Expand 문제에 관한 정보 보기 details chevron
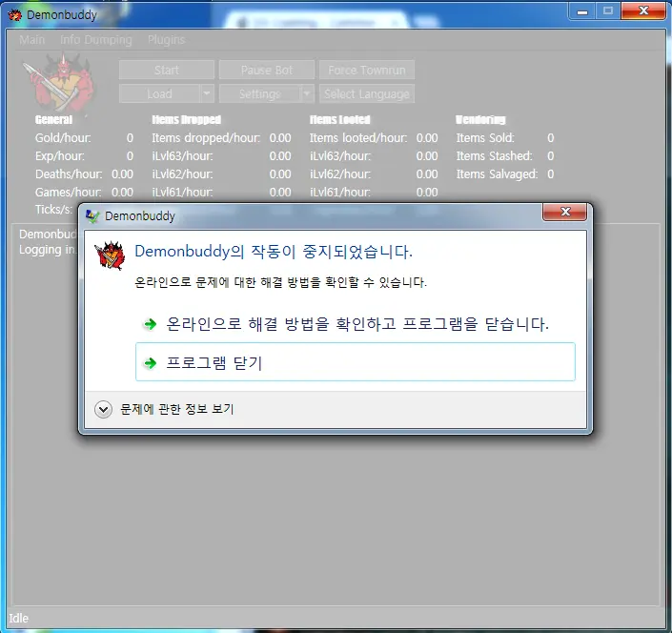 pos(104,409)
